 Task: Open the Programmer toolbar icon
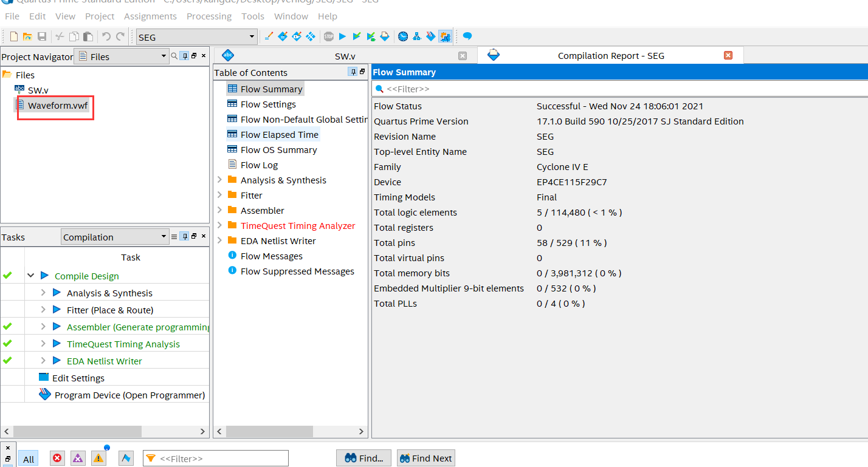431,36
